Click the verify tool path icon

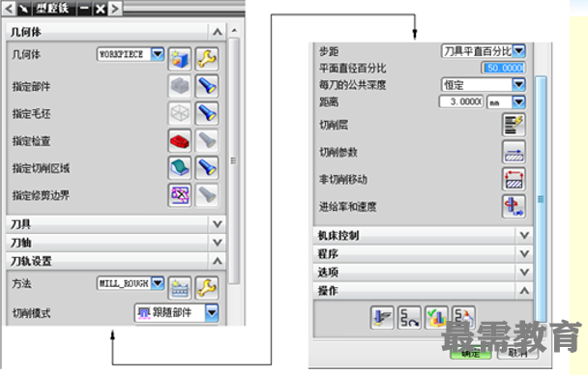point(436,318)
